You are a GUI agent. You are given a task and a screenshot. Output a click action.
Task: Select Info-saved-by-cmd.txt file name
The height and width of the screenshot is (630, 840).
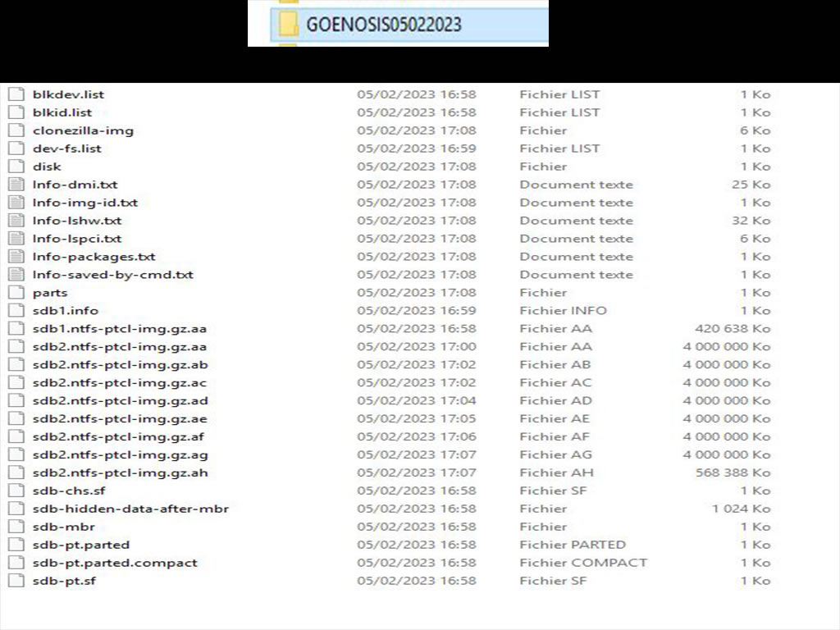pyautogui.click(x=113, y=275)
